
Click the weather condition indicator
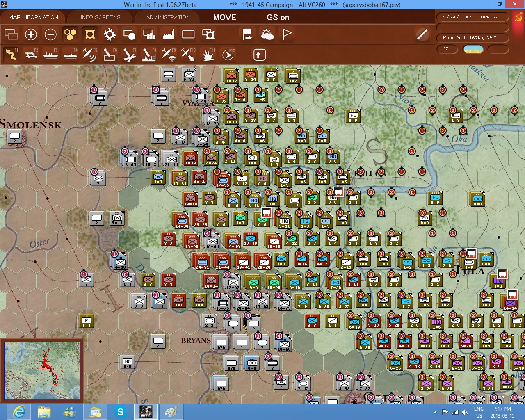click(x=473, y=49)
